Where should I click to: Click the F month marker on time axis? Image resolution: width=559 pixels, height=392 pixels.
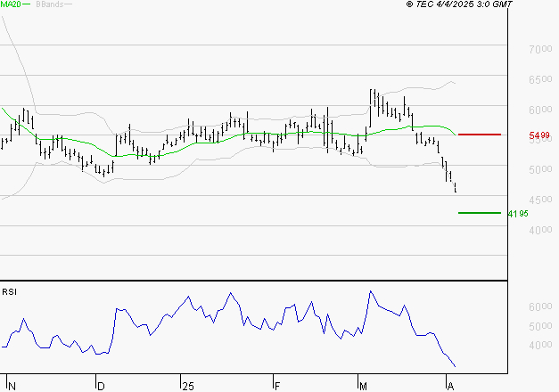[276, 386]
